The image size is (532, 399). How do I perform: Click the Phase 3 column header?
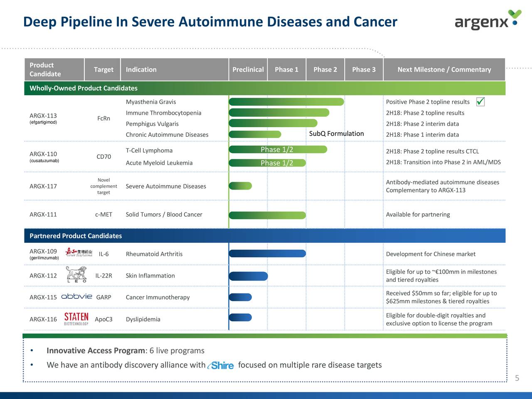[x=364, y=69]
